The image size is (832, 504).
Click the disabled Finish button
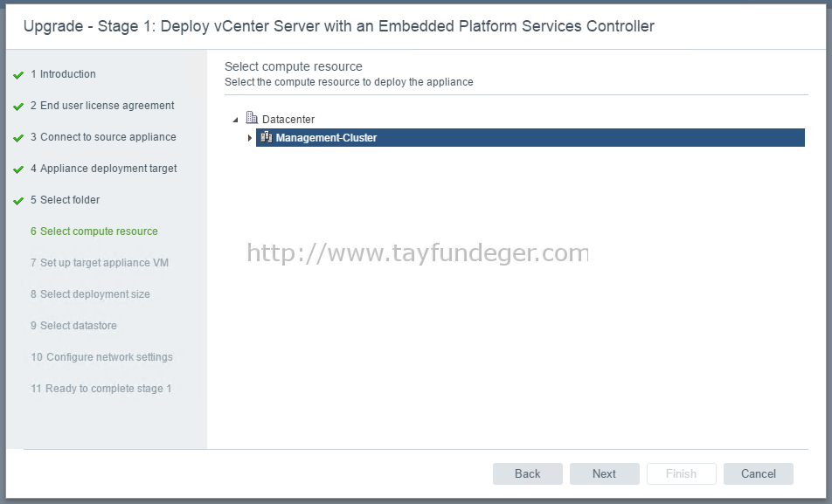(x=682, y=473)
